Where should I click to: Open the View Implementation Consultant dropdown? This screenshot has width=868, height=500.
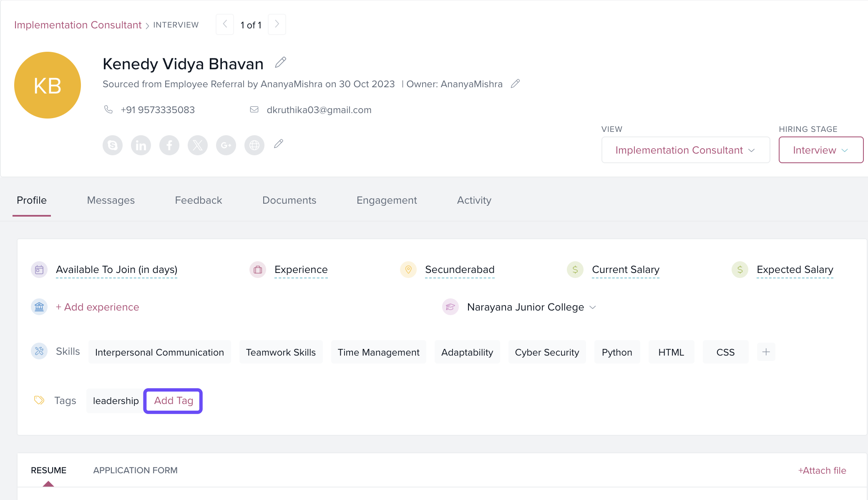[x=685, y=150]
